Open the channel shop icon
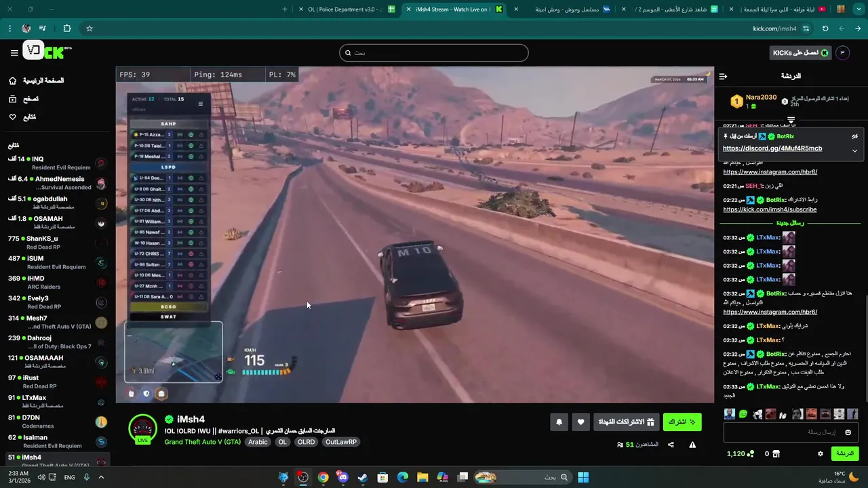Image resolution: width=868 pixels, height=488 pixels. click(776, 453)
